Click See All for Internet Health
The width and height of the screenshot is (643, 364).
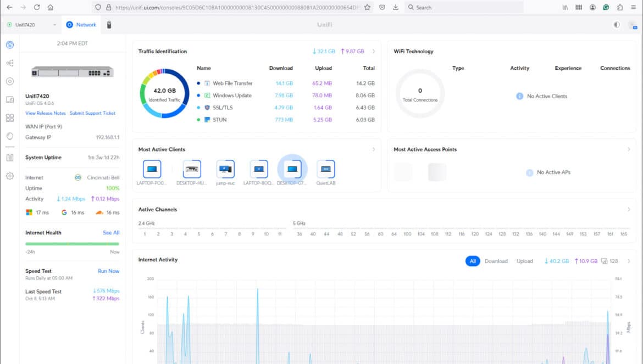111,233
